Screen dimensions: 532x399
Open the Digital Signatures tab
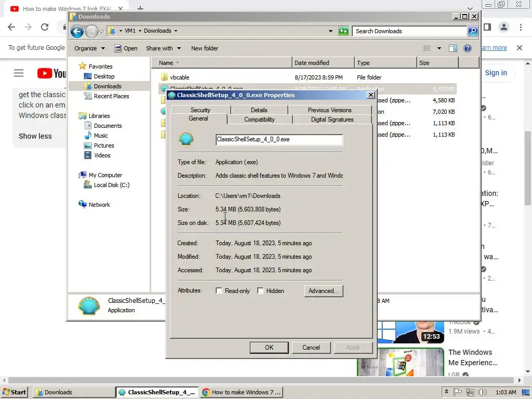(x=332, y=119)
